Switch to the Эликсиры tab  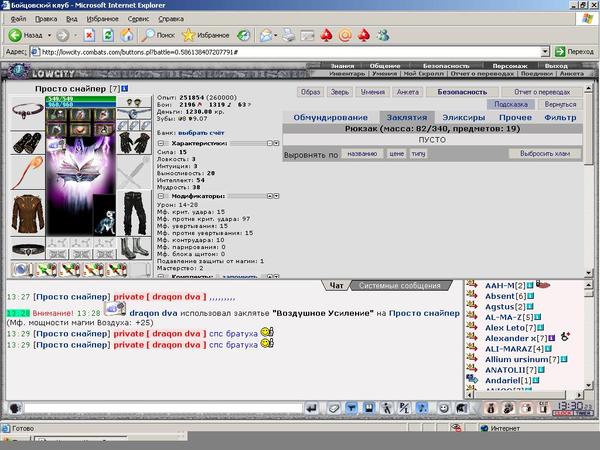click(463, 117)
